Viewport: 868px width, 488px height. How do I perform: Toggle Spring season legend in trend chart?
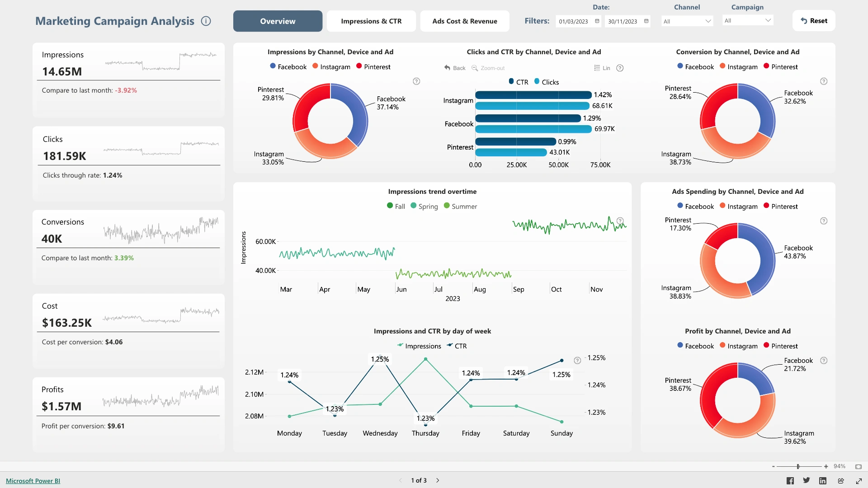coord(424,206)
